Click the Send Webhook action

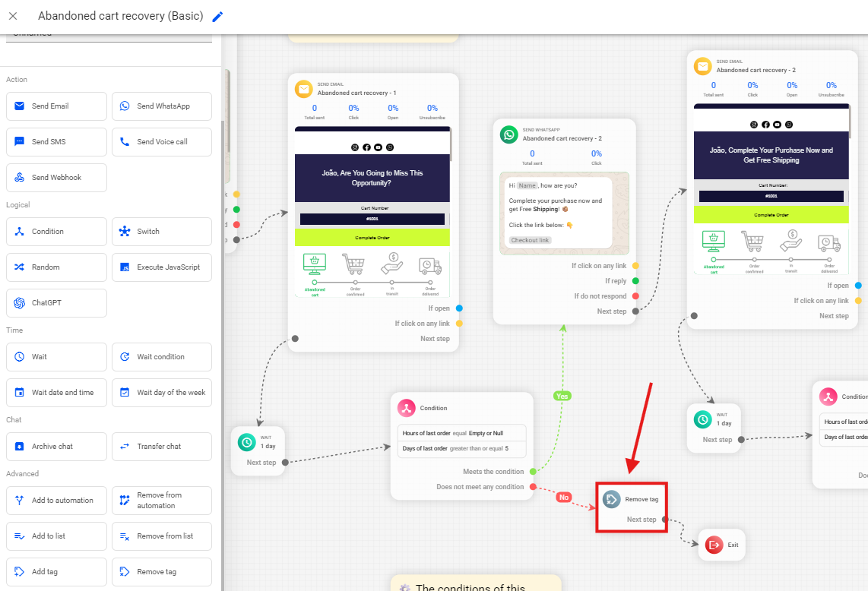pos(56,178)
